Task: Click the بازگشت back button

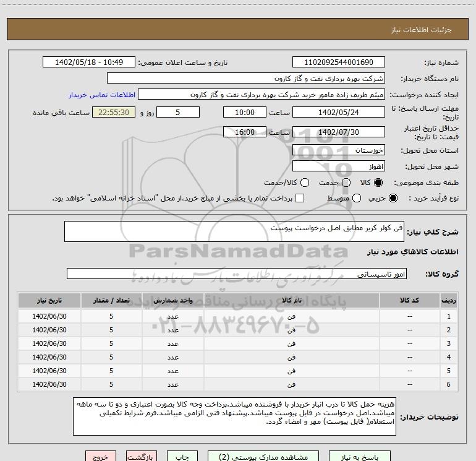Action: point(142,456)
